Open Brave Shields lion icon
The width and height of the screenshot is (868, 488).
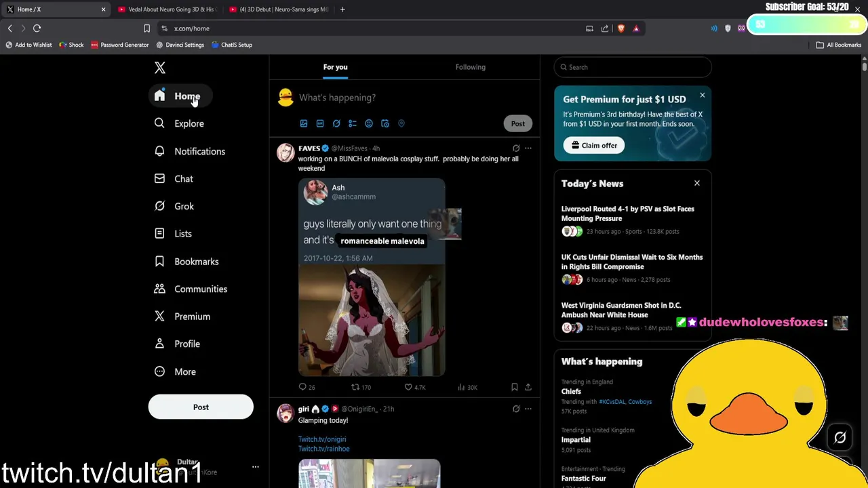pos(620,28)
